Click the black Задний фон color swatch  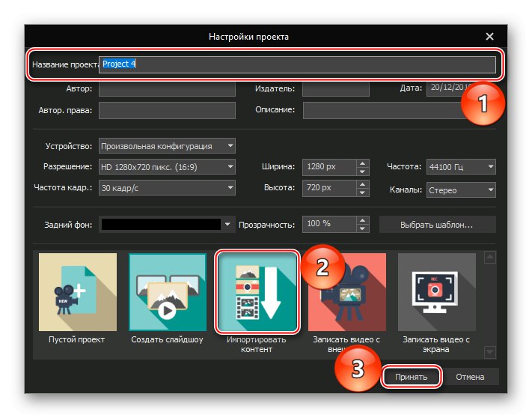pos(161,224)
